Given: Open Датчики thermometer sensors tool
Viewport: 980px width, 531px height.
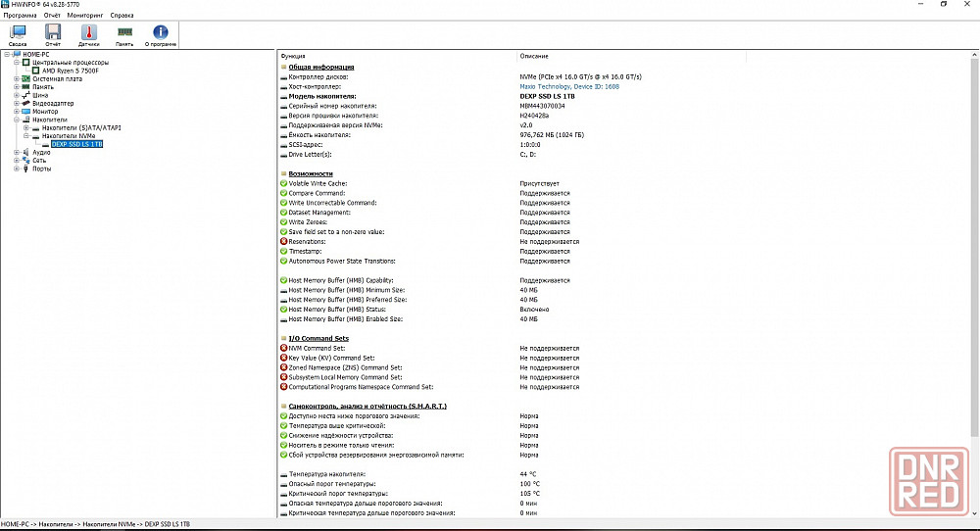Looking at the screenshot, I should pos(89,35).
